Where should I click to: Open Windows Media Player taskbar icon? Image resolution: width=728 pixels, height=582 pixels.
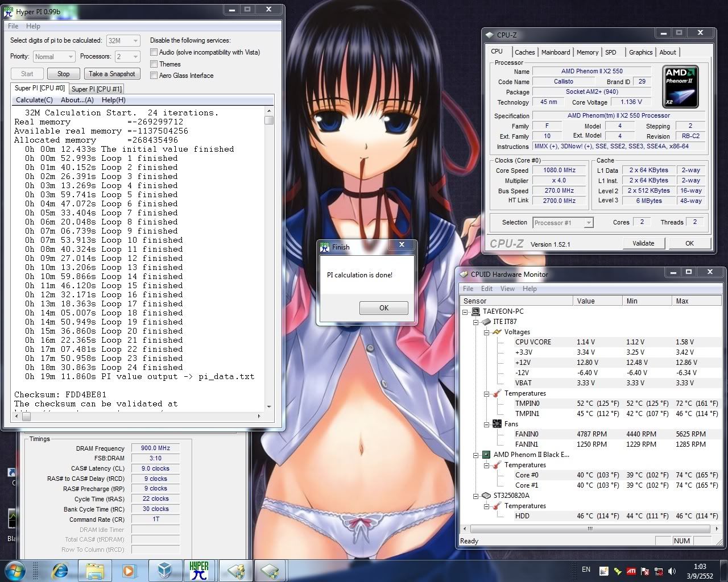click(130, 571)
